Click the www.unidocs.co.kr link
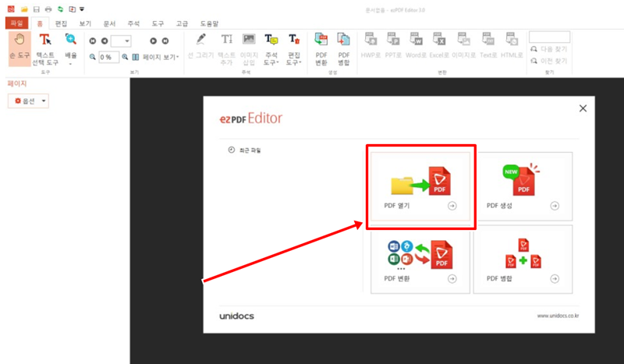The width and height of the screenshot is (624, 364). coord(558,316)
